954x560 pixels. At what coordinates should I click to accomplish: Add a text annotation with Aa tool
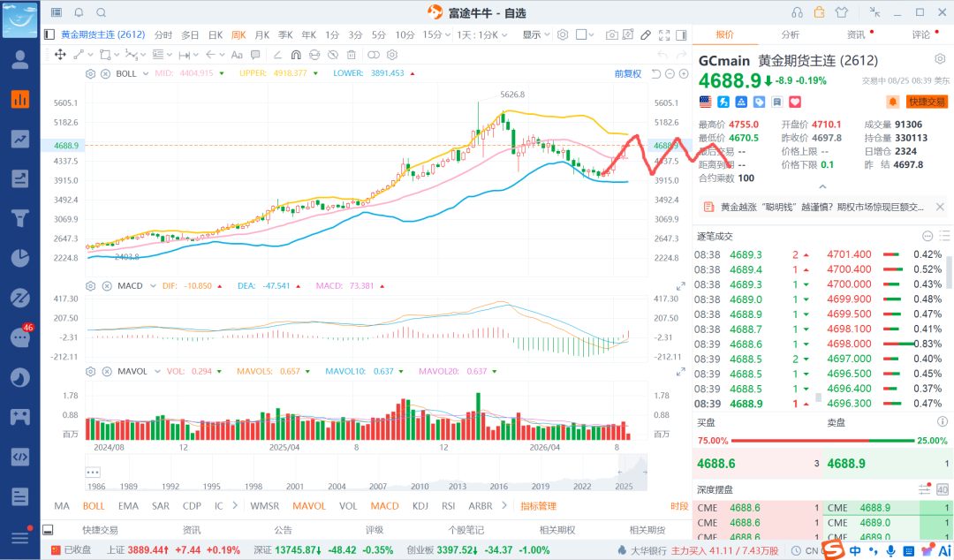pos(237,55)
